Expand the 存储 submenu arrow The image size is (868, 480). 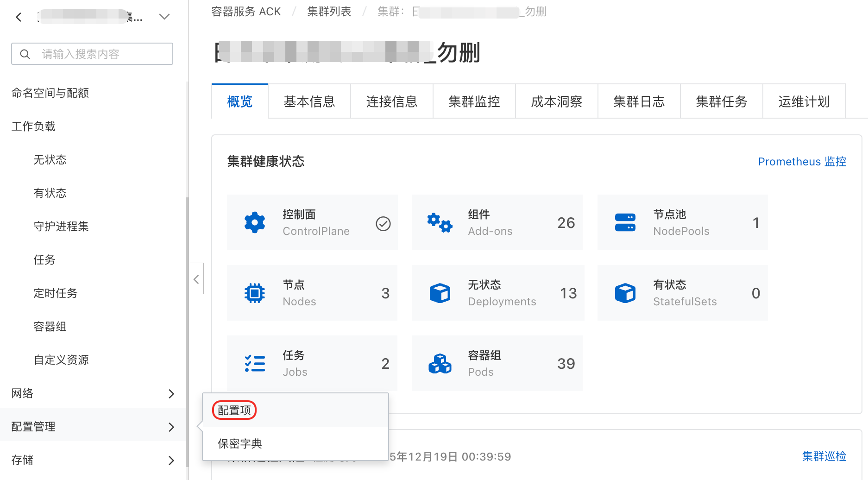coord(171,461)
